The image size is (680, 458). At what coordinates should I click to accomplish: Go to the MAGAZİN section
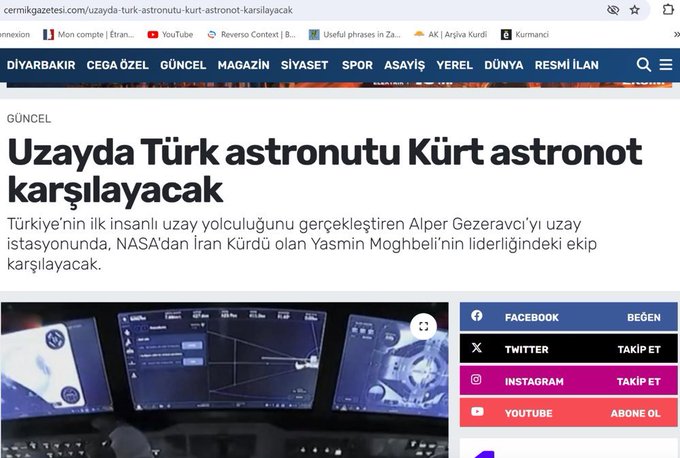coord(243,65)
